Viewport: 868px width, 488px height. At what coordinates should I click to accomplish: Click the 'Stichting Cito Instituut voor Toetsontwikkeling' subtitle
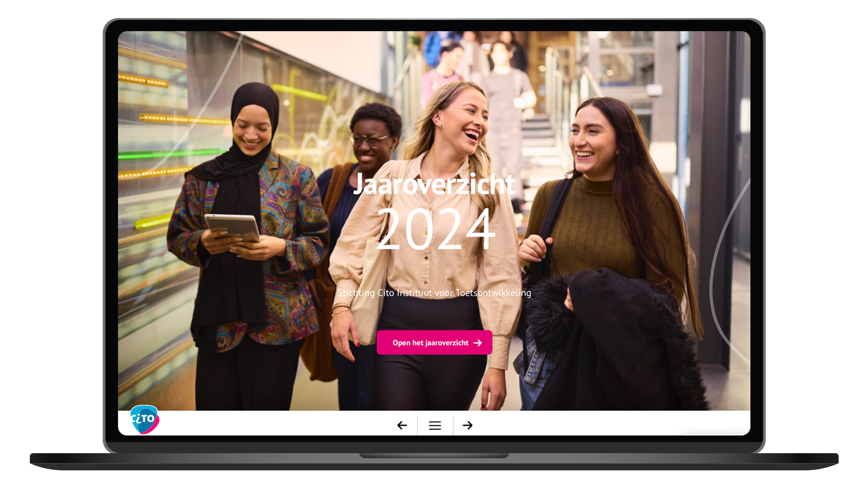[x=434, y=293]
